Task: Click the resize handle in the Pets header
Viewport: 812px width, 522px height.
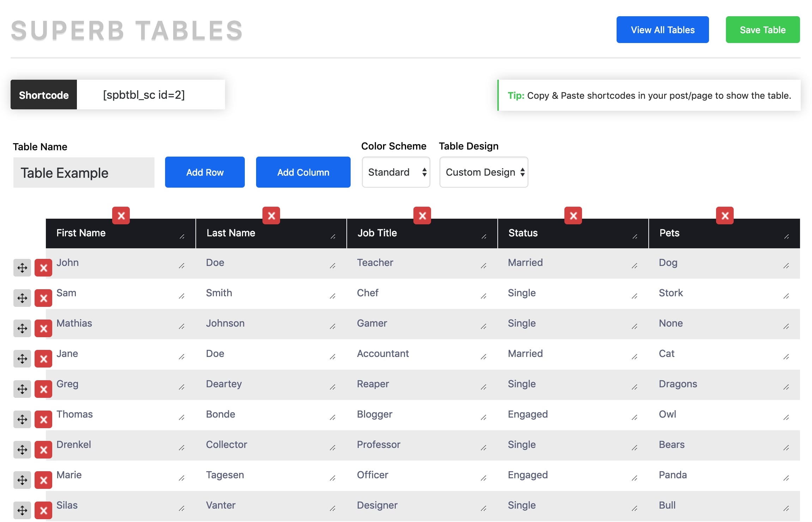Action: click(787, 237)
